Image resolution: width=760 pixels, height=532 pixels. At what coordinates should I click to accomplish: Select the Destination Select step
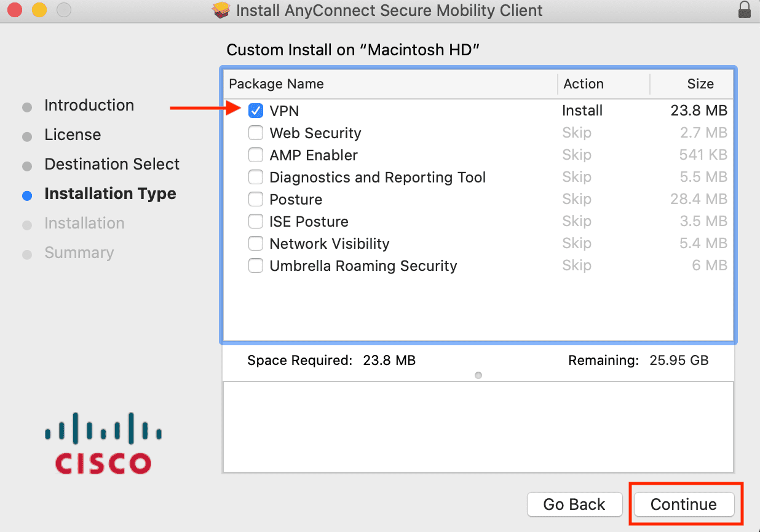[112, 164]
